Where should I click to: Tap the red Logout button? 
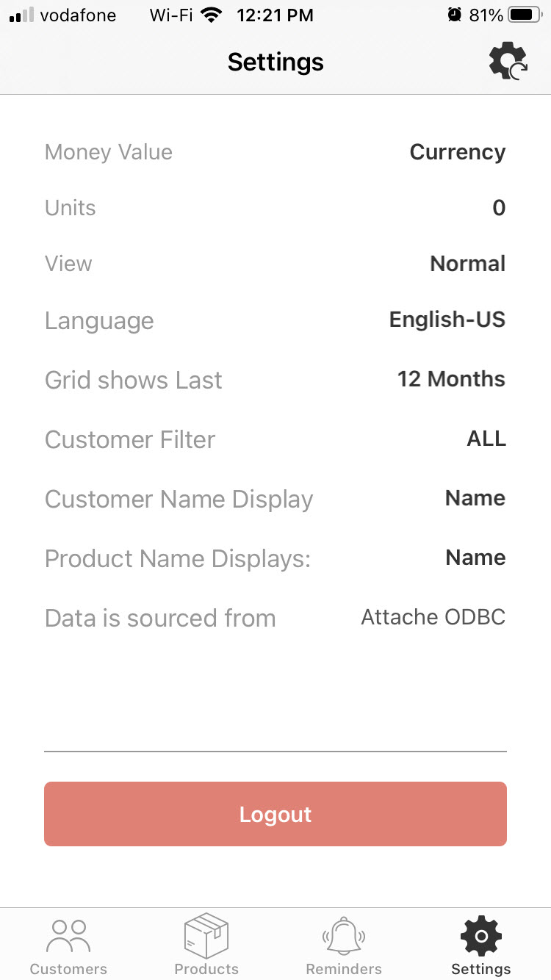pyautogui.click(x=275, y=814)
